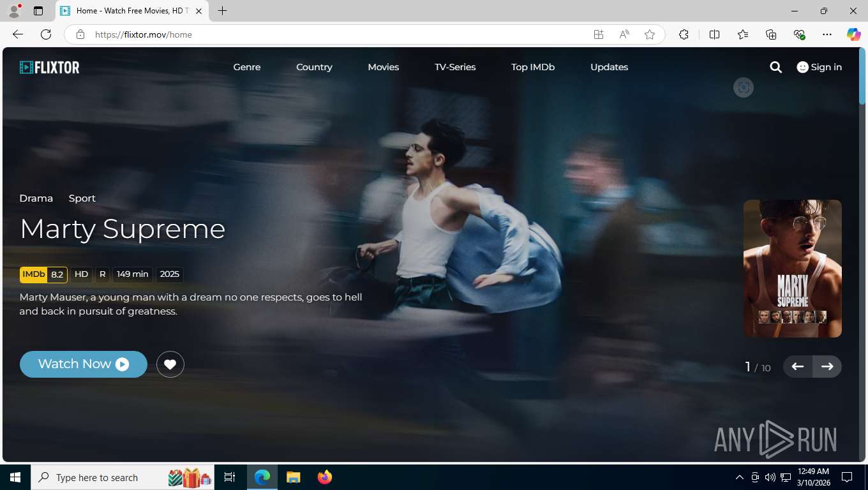Refresh the page
868x490 pixels.
(46, 34)
